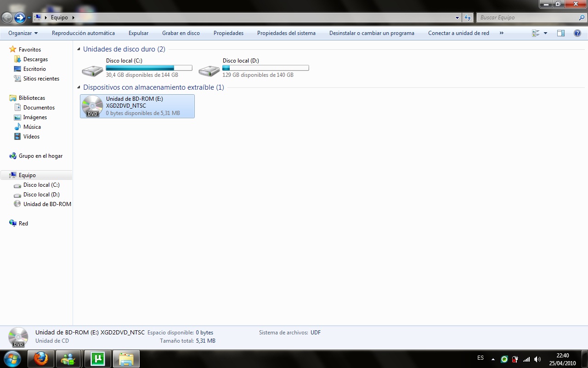Open the Windows Start menu orb

click(x=12, y=358)
